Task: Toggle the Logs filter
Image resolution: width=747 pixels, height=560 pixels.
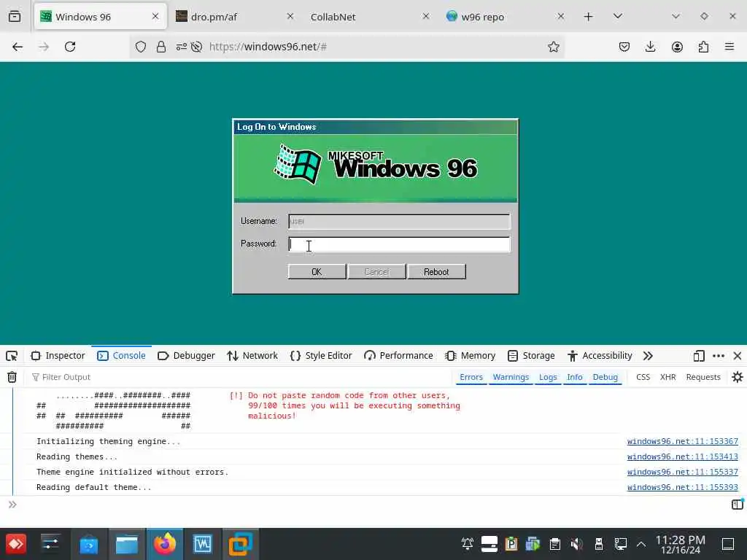Action: (x=548, y=377)
